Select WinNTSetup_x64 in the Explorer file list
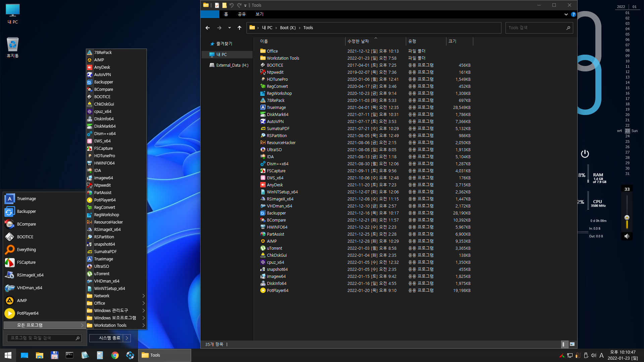Image resolution: width=644 pixels, height=362 pixels. [282, 192]
